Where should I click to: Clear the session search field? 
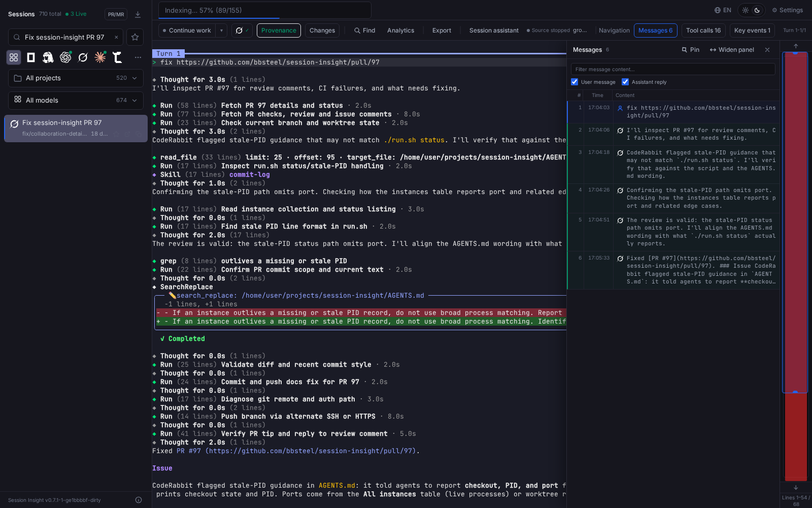tap(116, 37)
